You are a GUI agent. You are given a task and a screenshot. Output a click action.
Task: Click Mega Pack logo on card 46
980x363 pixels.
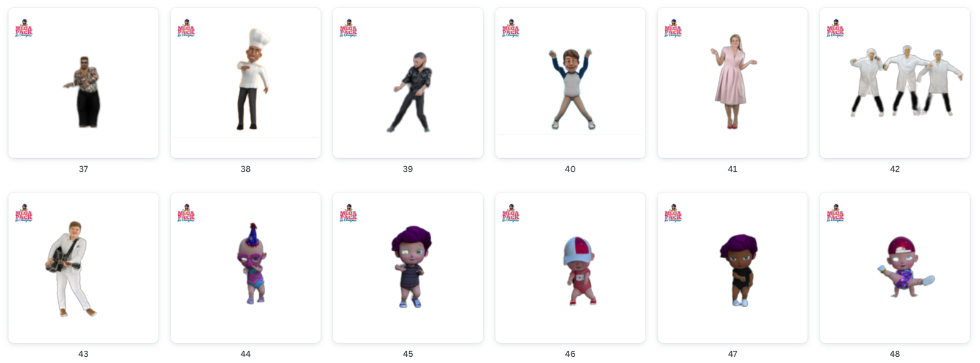click(x=511, y=213)
